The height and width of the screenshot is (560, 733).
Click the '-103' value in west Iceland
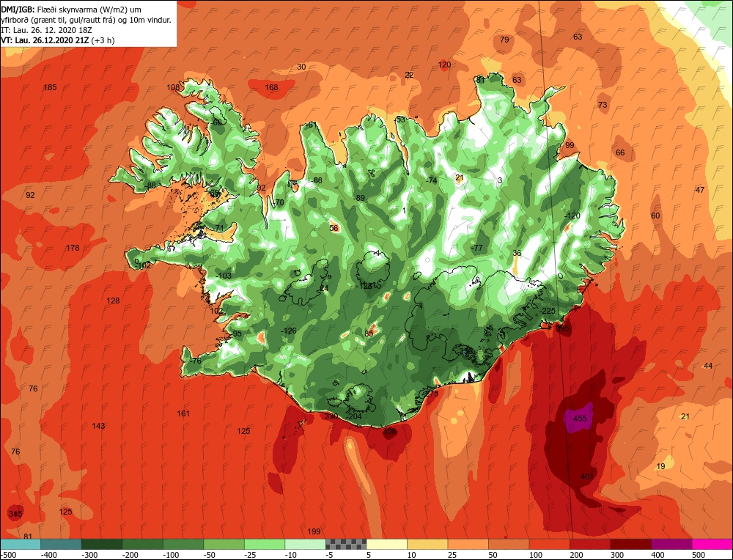tap(224, 276)
